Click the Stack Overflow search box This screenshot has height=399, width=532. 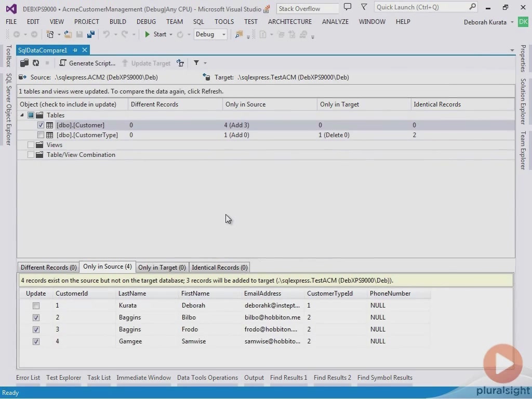(x=308, y=8)
